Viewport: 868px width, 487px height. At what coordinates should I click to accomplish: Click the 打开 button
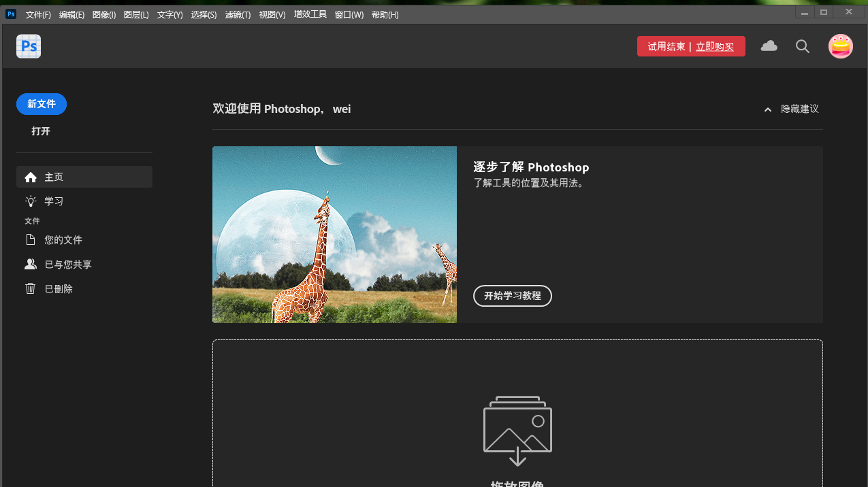[41, 131]
